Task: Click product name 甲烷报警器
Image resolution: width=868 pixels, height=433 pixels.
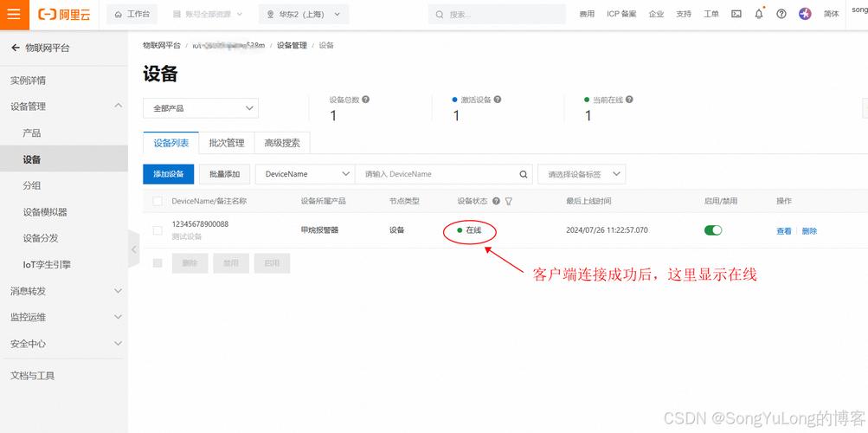Action: 319,230
